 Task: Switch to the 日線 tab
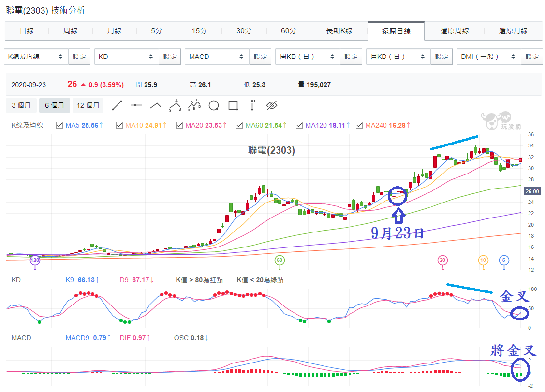27,31
